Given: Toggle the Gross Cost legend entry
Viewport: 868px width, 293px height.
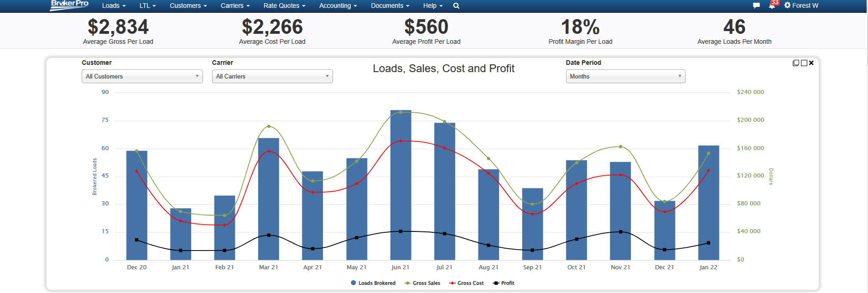Looking at the screenshot, I should (x=467, y=283).
